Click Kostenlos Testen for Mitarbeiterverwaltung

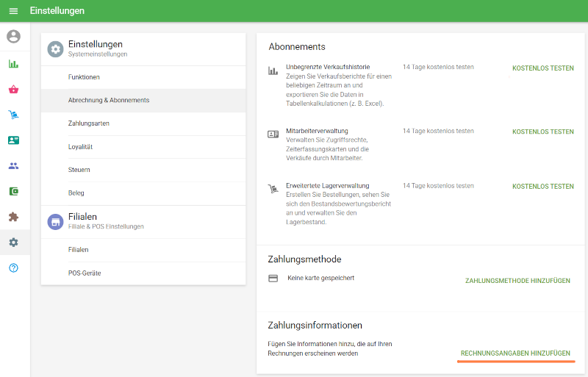[x=543, y=132]
